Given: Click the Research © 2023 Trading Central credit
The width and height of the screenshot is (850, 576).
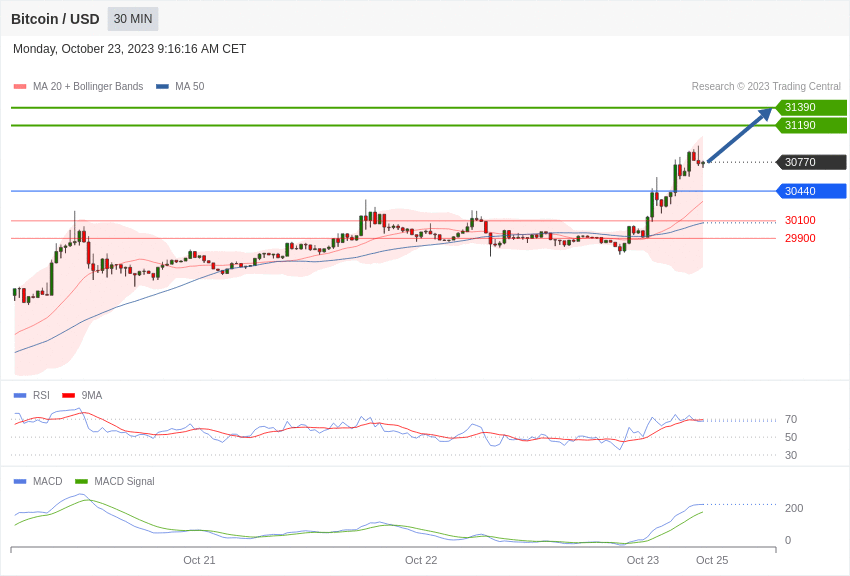Looking at the screenshot, I should click(766, 87).
